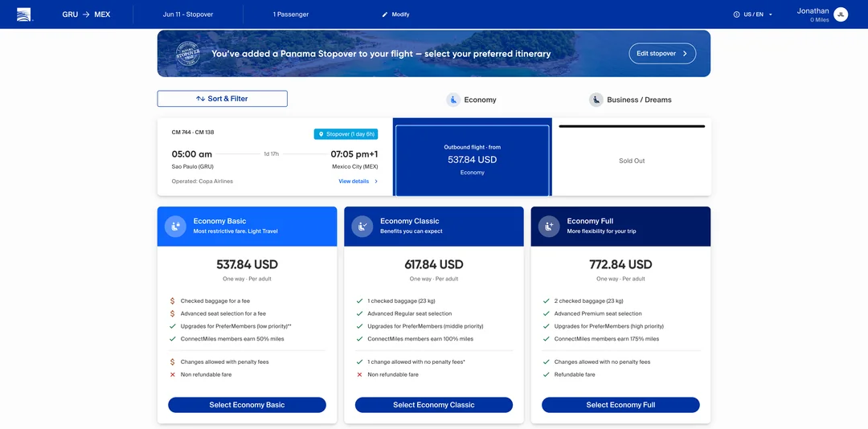Click the 07:05 pm+1 arrival time
Image resolution: width=868 pixels, height=429 pixels.
point(354,154)
